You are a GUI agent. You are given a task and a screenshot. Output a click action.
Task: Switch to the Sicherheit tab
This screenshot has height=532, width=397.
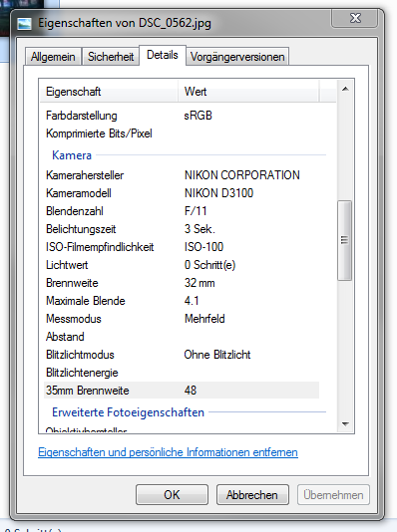tap(111, 57)
